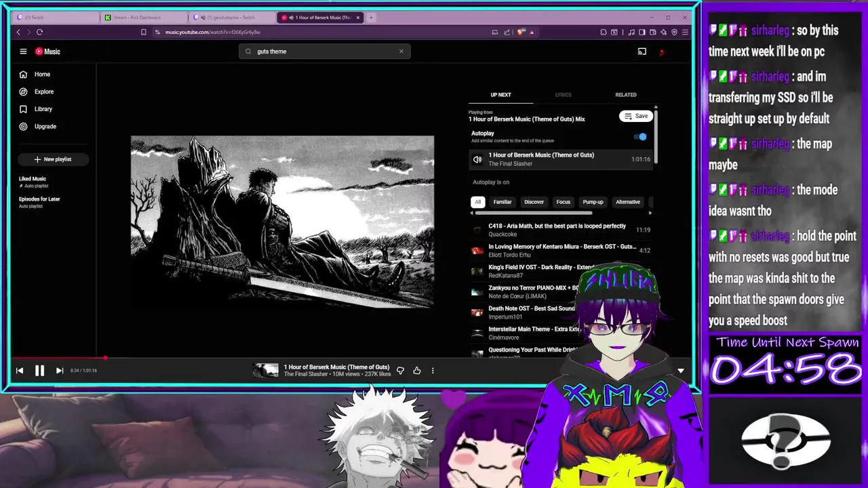Screen dimensions: 868x488
Task: Save the queue with the Save button
Action: click(x=636, y=116)
